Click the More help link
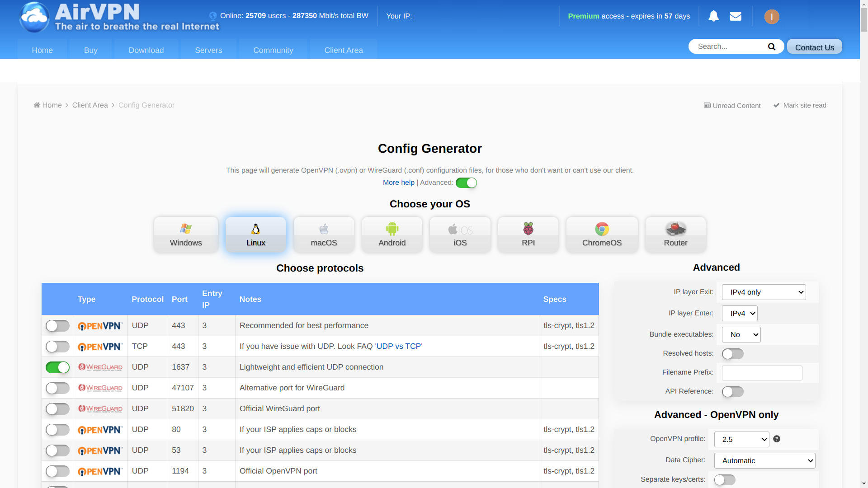Viewport: 868px width, 488px height. (398, 183)
